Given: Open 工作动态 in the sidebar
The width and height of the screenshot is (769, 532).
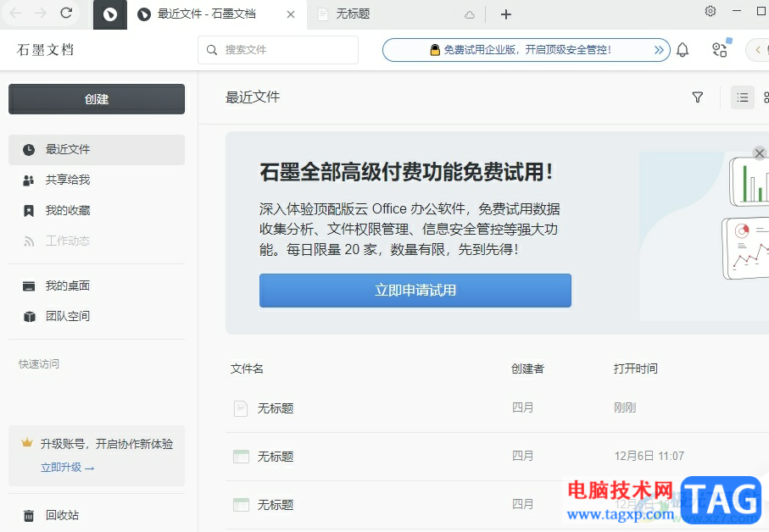Looking at the screenshot, I should 97,241.
